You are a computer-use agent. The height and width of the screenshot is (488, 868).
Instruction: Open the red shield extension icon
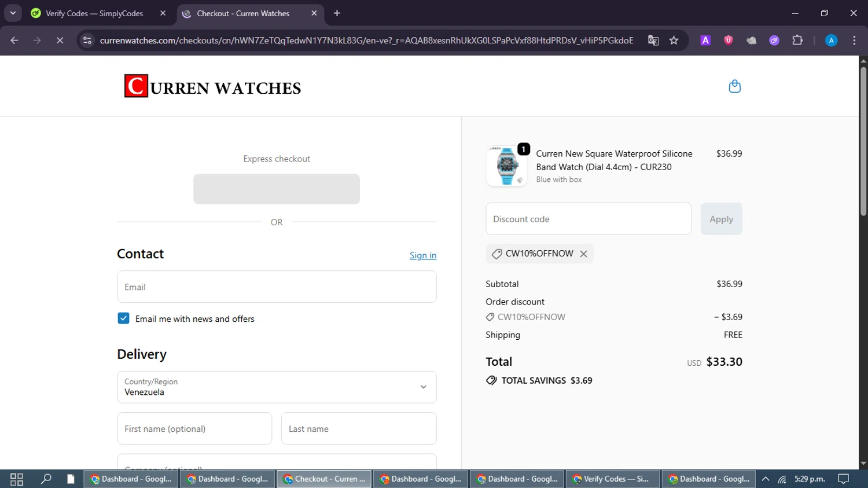pos(729,41)
